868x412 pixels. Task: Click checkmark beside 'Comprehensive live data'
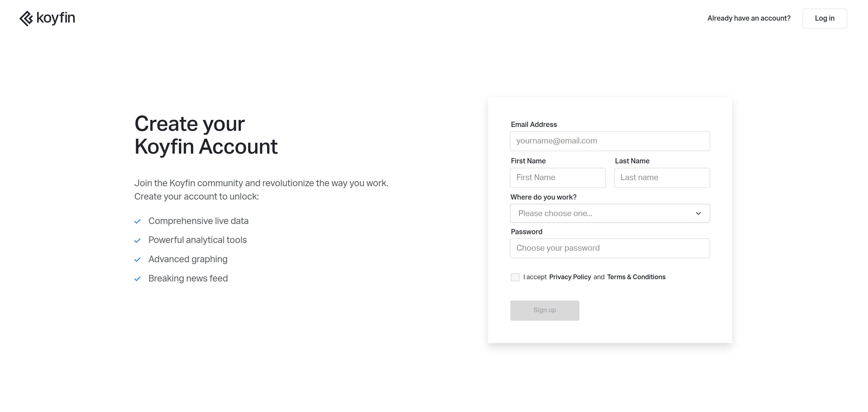pos(137,221)
